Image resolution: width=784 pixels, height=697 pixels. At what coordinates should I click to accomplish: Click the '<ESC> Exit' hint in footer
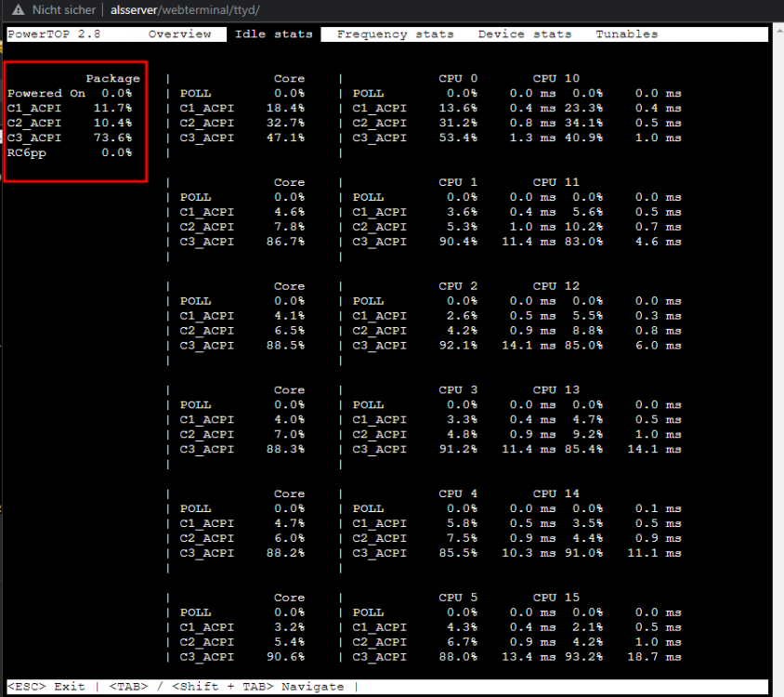coord(46,687)
